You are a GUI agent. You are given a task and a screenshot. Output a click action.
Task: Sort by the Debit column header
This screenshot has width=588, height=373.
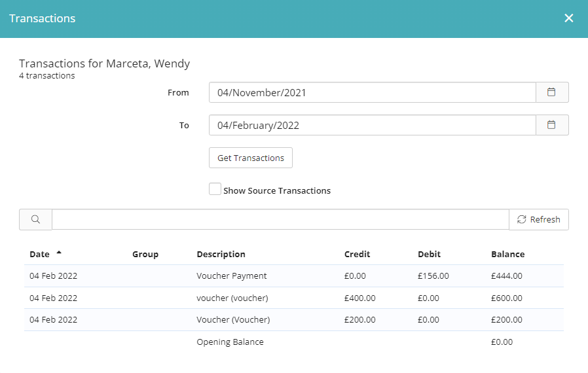tap(429, 255)
